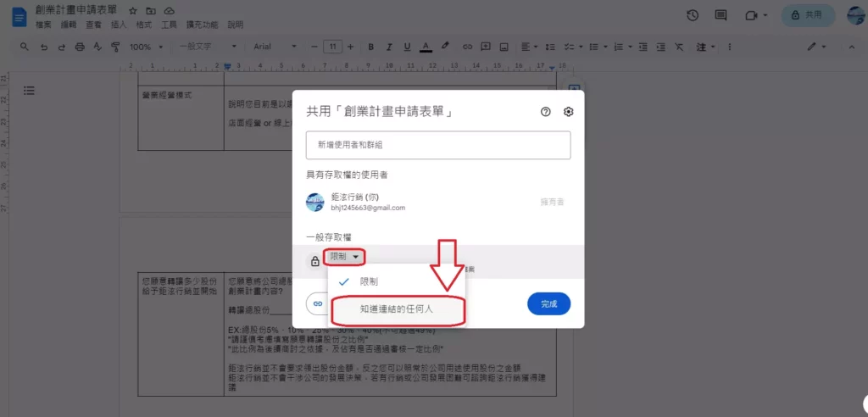Undo the last action
Screen dimensions: 868x417
click(44, 47)
